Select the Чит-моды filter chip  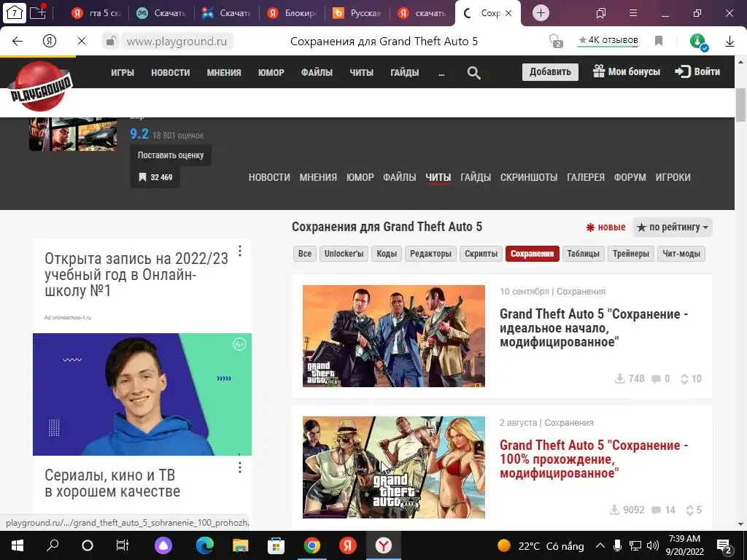tap(681, 254)
